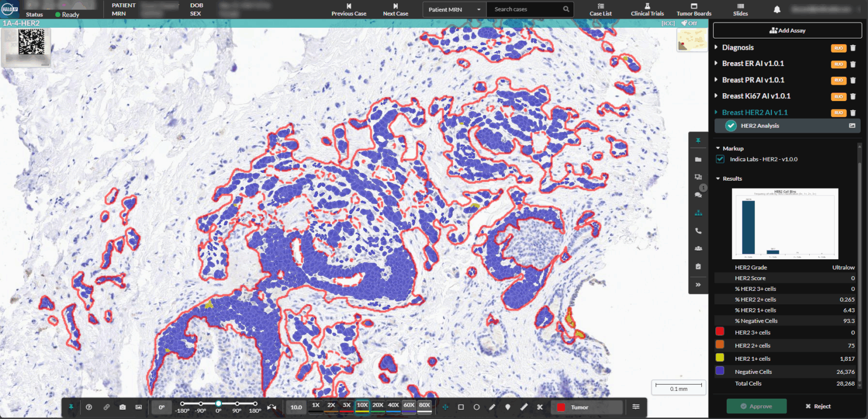Toggle the ICC Off switch at top
Viewport: 868px width, 419px height.
pos(688,23)
